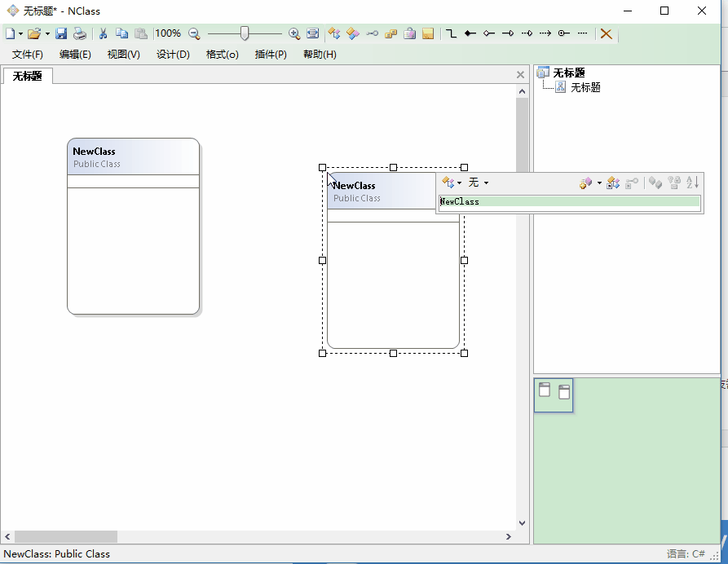This screenshot has width=728, height=564.
Task: Click the horizontal scrollbar right arrow
Action: click(509, 536)
